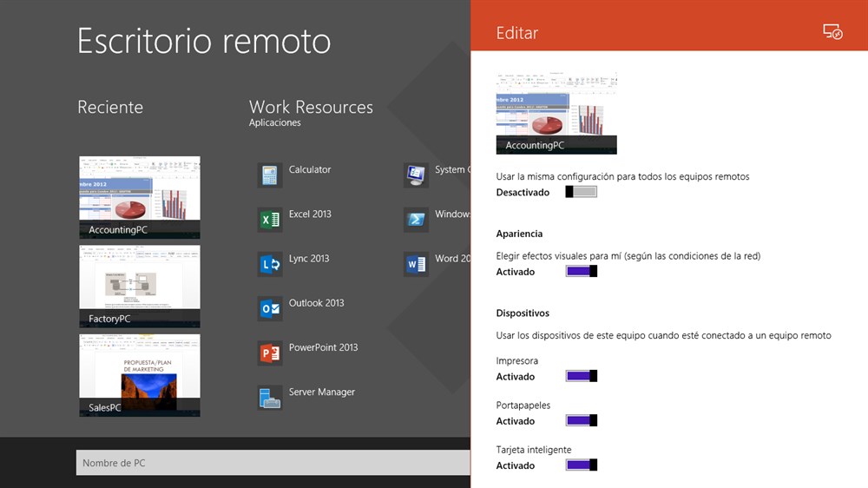Open the Lync 2013 icon
This screenshot has width=868, height=488.
270,264
